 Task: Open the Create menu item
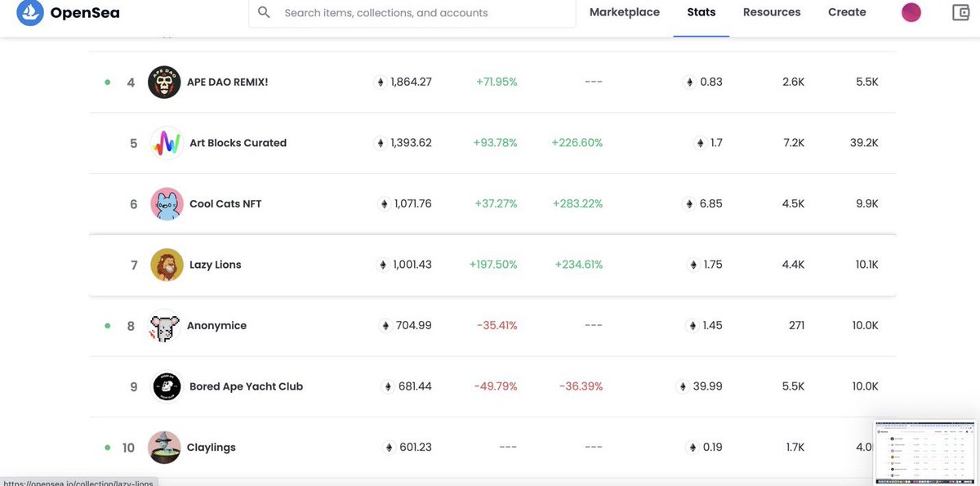coord(847,12)
